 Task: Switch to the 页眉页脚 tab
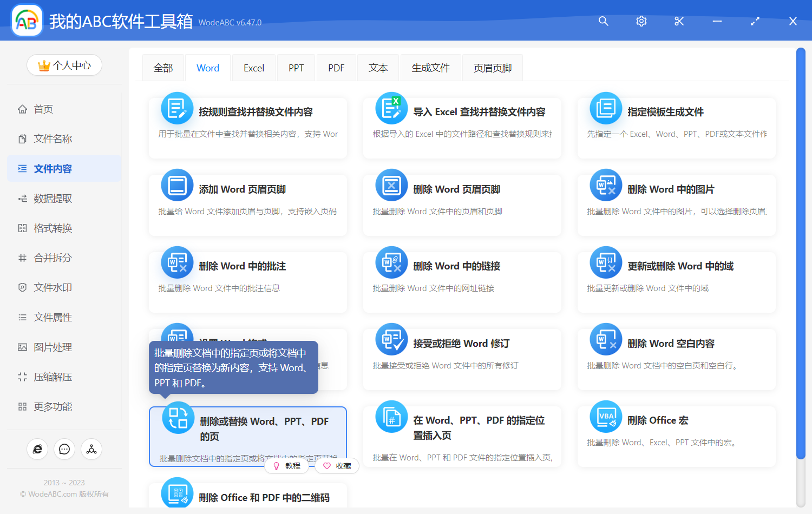(492, 67)
